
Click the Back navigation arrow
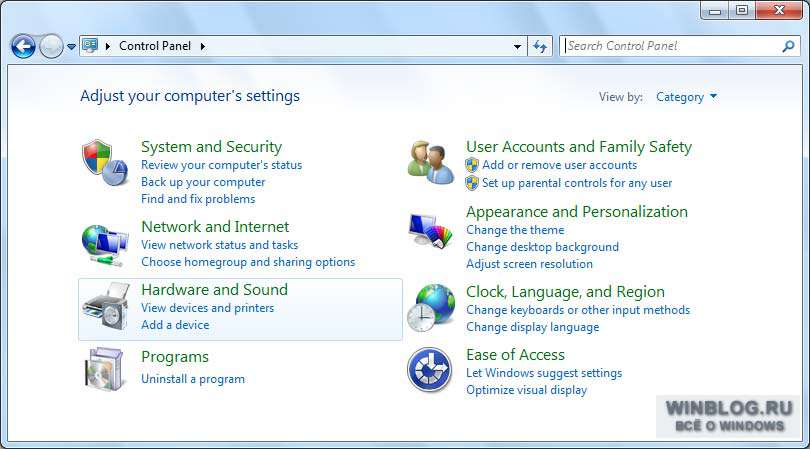pyautogui.click(x=23, y=47)
